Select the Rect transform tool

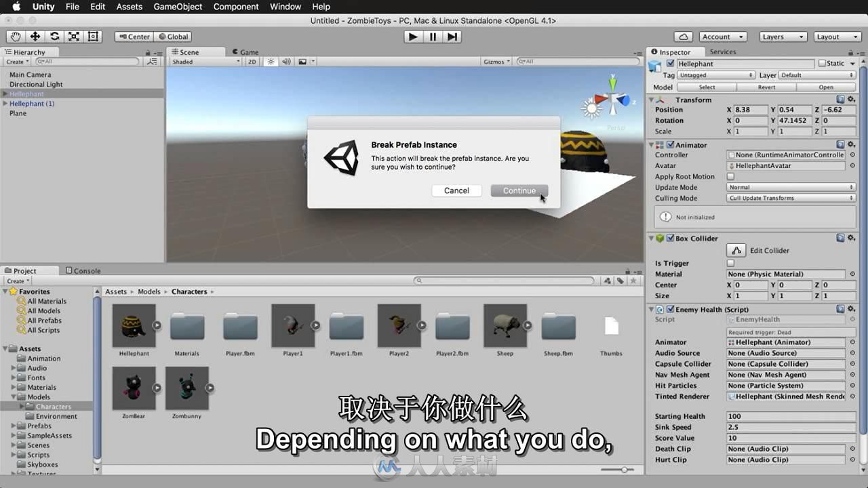(94, 37)
